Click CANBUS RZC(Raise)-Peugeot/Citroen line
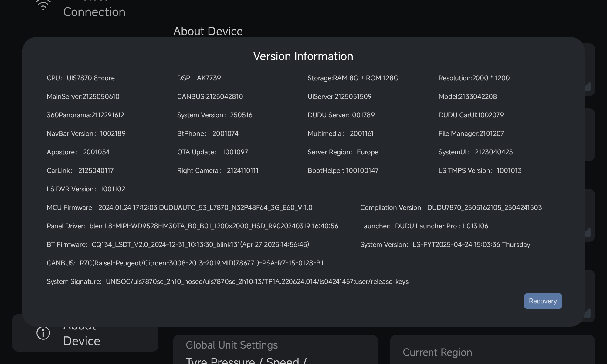This screenshot has height=364, width=607. 185,263
